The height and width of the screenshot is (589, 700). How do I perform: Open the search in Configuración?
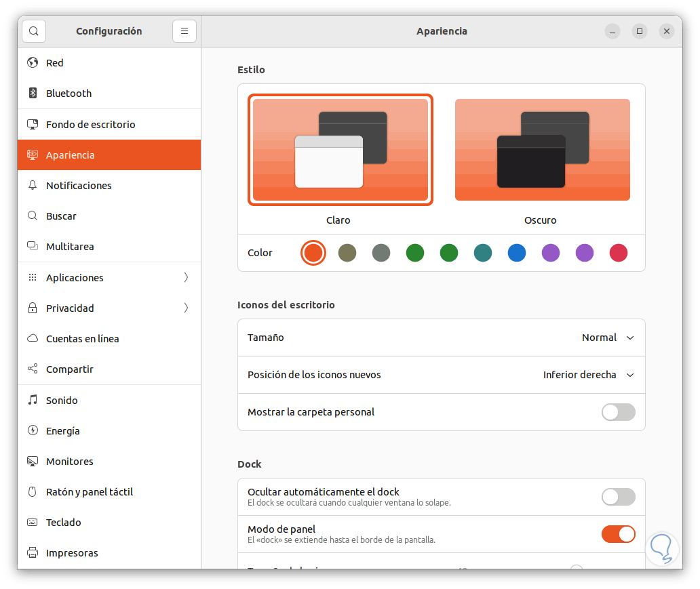point(33,31)
